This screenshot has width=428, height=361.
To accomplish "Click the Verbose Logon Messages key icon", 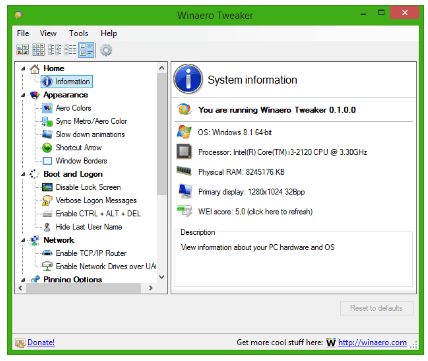I will point(47,200).
